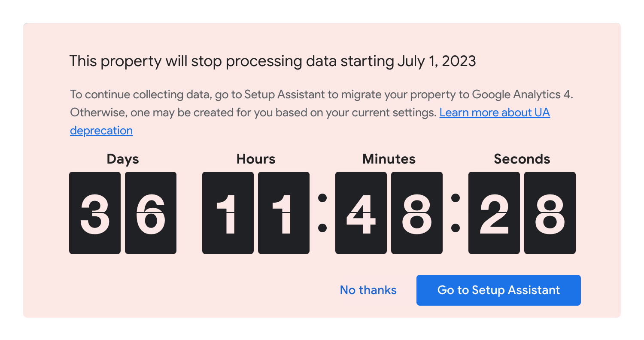Screen dimensions: 644x340
Task: Click the colon separator between minutes and seconds
Action: coord(456,213)
